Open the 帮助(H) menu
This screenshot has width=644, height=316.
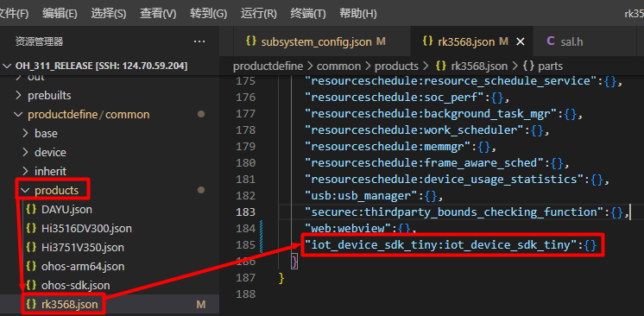357,13
